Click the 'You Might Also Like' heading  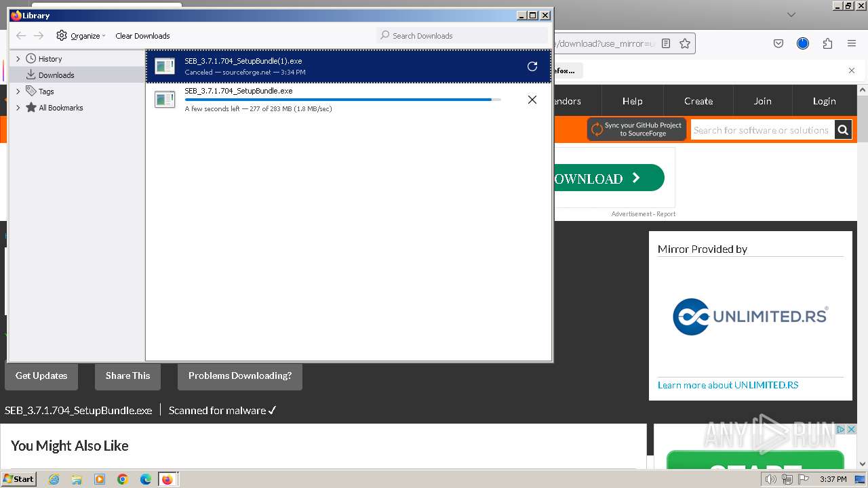click(70, 445)
